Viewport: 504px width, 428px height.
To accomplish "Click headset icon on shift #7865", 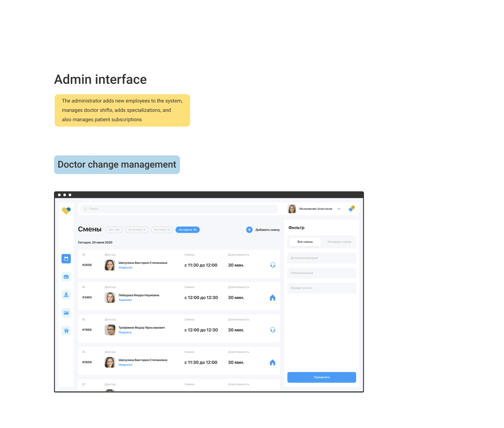I will pyautogui.click(x=273, y=330).
